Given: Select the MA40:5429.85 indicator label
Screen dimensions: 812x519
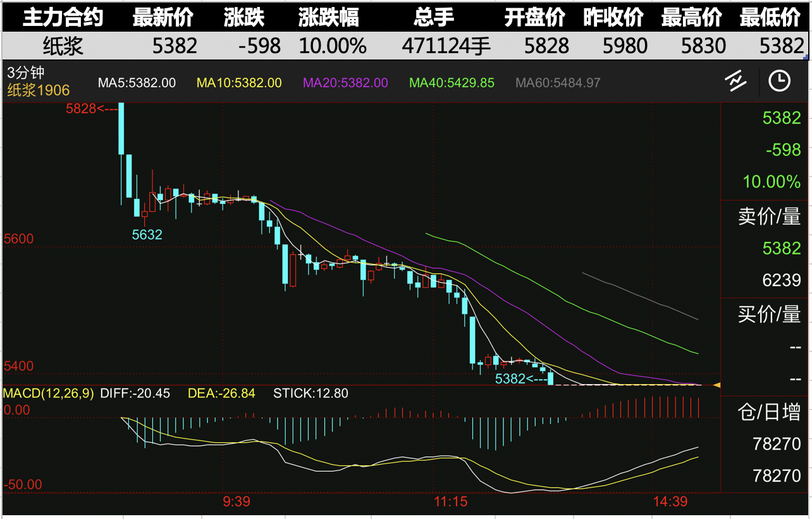Looking at the screenshot, I should (x=452, y=82).
